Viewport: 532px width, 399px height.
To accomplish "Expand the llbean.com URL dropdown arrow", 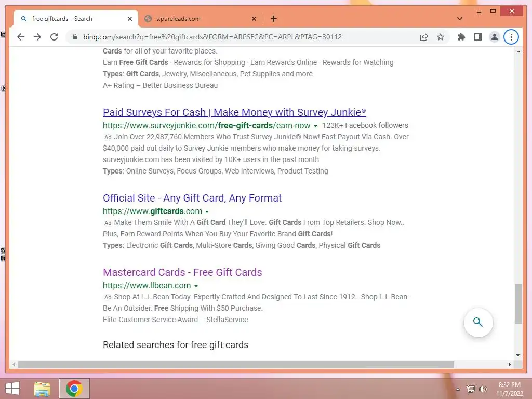I will [x=196, y=286].
